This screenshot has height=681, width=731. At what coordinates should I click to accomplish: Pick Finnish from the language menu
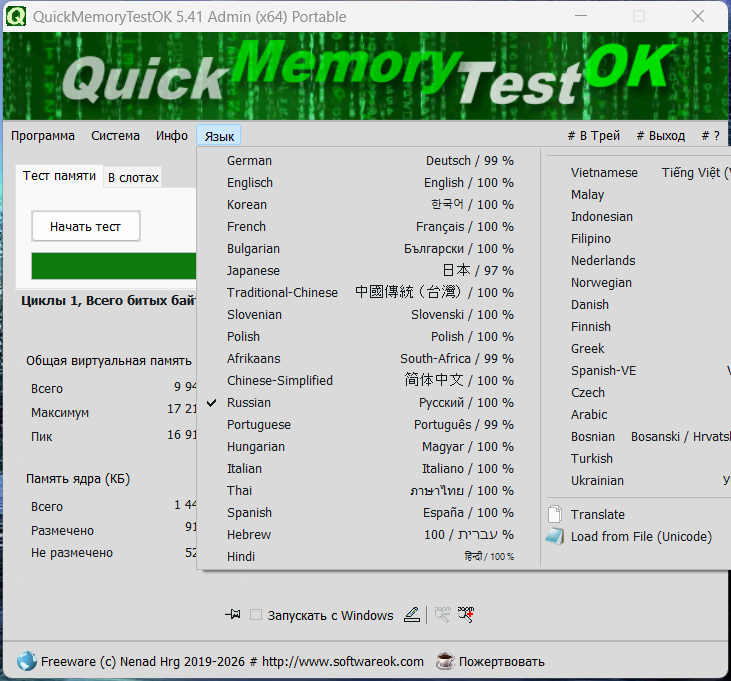coord(638,327)
